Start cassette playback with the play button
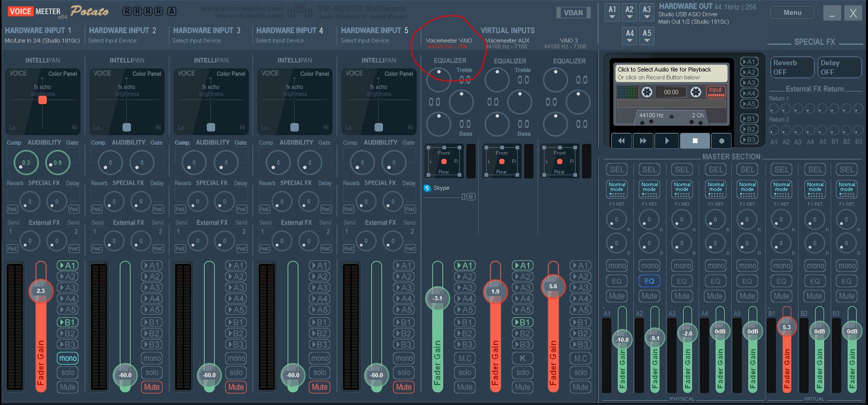Screen dimensions: 868x405 pos(667,140)
